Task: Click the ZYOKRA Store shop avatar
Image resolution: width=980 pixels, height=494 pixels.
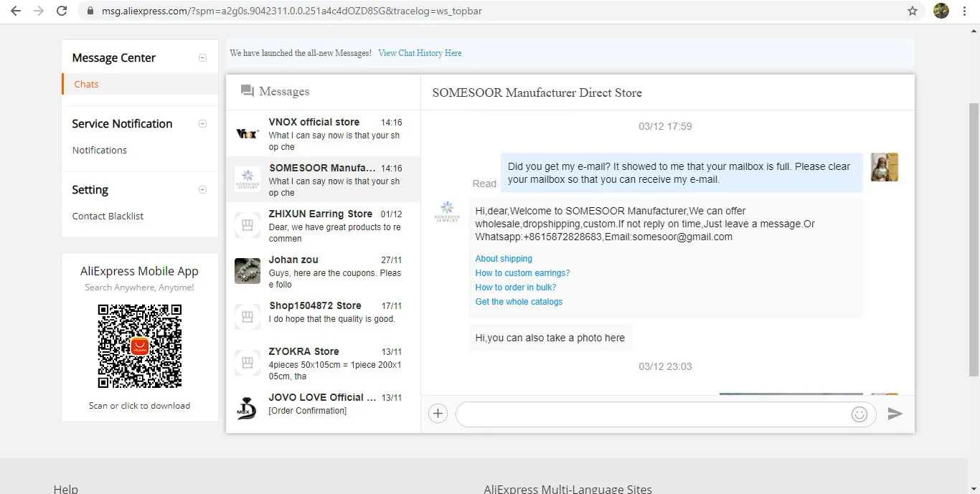Action: pos(248,363)
